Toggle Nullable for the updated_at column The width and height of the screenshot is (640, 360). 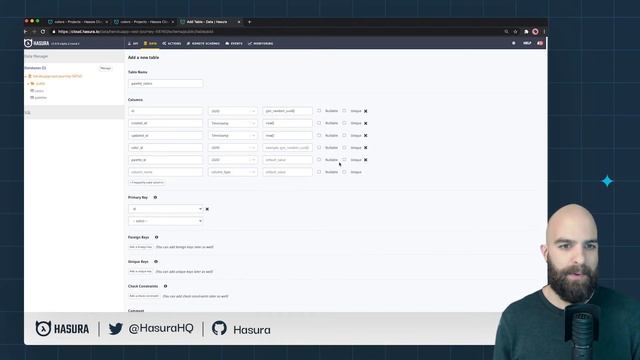pos(319,135)
